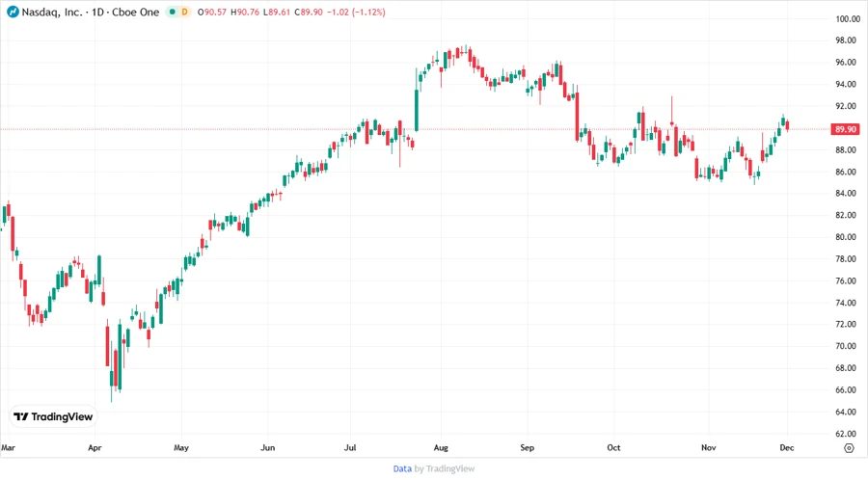Click the 64.00 price axis label
The height and width of the screenshot is (480, 868).
click(846, 412)
